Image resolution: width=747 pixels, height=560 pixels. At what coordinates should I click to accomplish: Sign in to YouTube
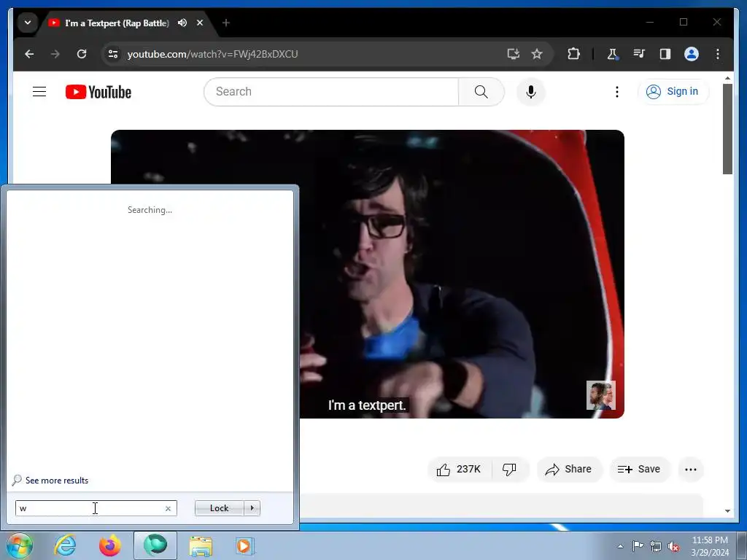(x=673, y=91)
